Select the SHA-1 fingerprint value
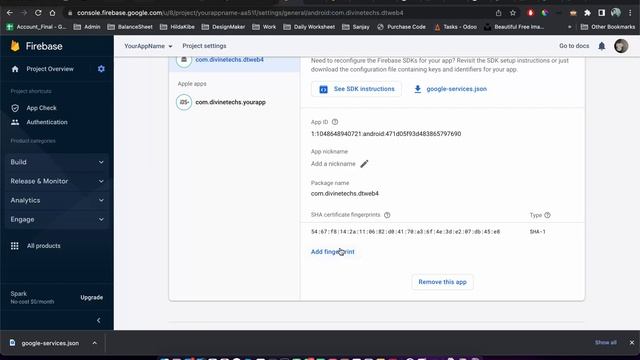This screenshot has height=360, width=640. (x=405, y=232)
